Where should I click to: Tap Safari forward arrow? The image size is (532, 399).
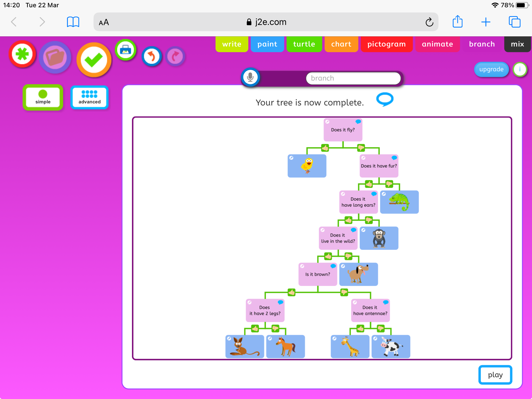click(42, 22)
